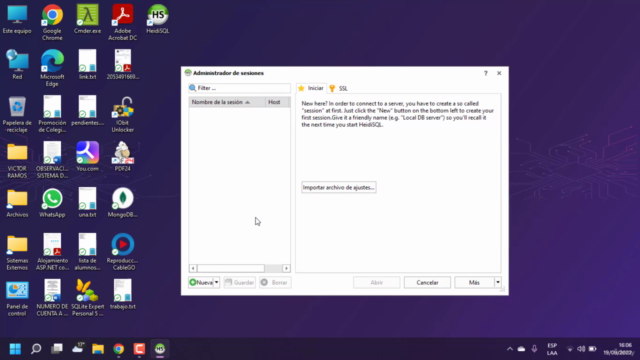The width and height of the screenshot is (640, 360).
Task: Open Task View from the taskbar
Action: click(57, 349)
